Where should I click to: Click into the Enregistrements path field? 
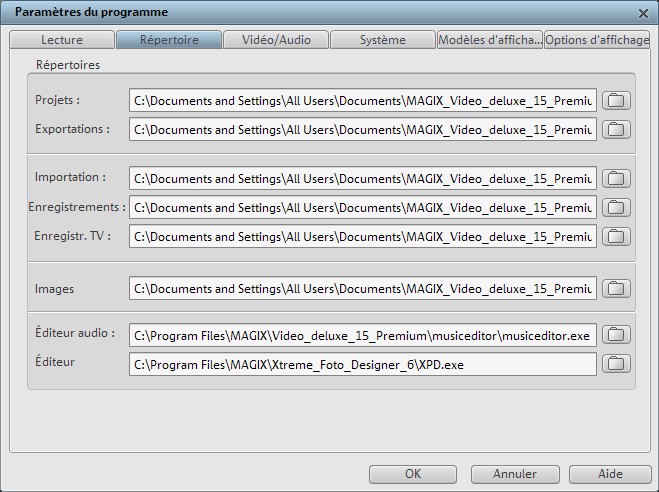coord(363,208)
